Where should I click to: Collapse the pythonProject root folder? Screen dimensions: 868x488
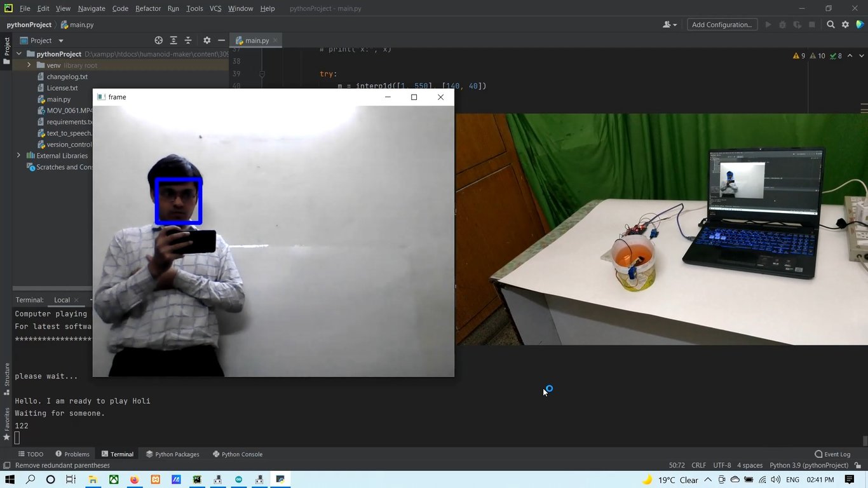19,54
